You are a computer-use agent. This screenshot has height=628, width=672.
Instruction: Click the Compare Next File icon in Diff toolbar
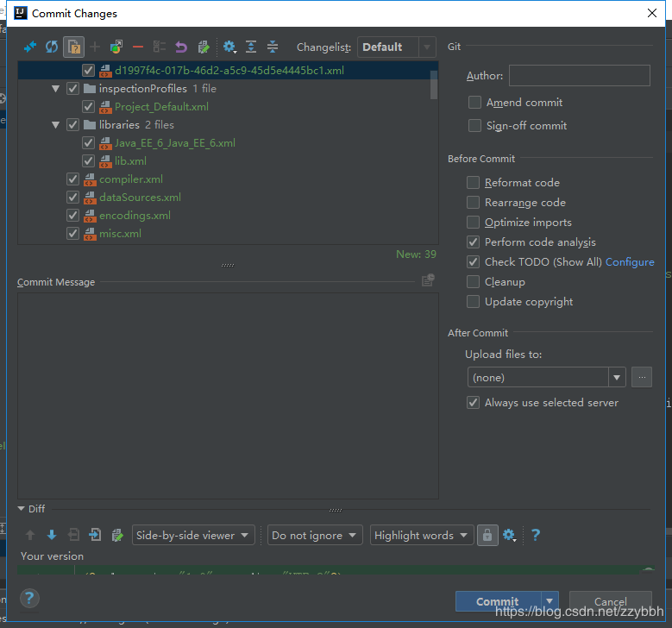tap(95, 535)
